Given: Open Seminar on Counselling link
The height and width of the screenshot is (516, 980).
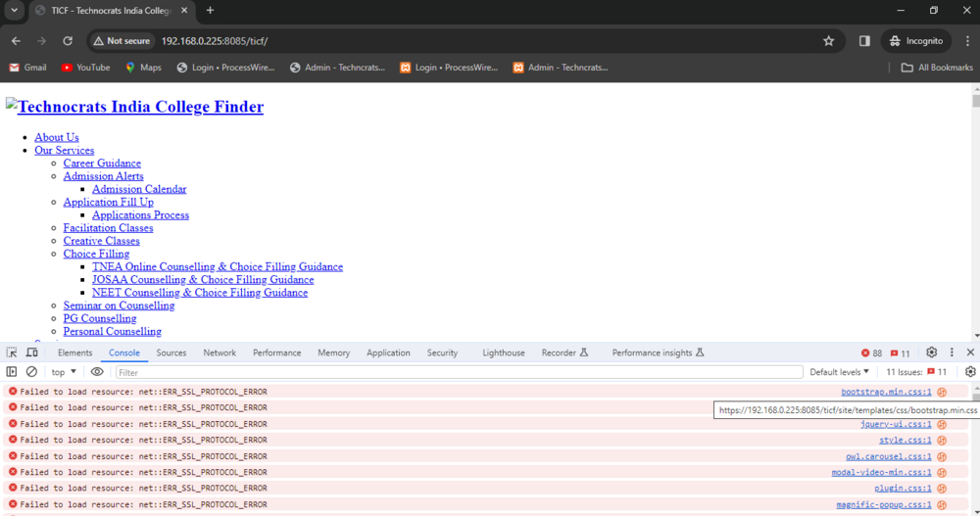Looking at the screenshot, I should (119, 305).
